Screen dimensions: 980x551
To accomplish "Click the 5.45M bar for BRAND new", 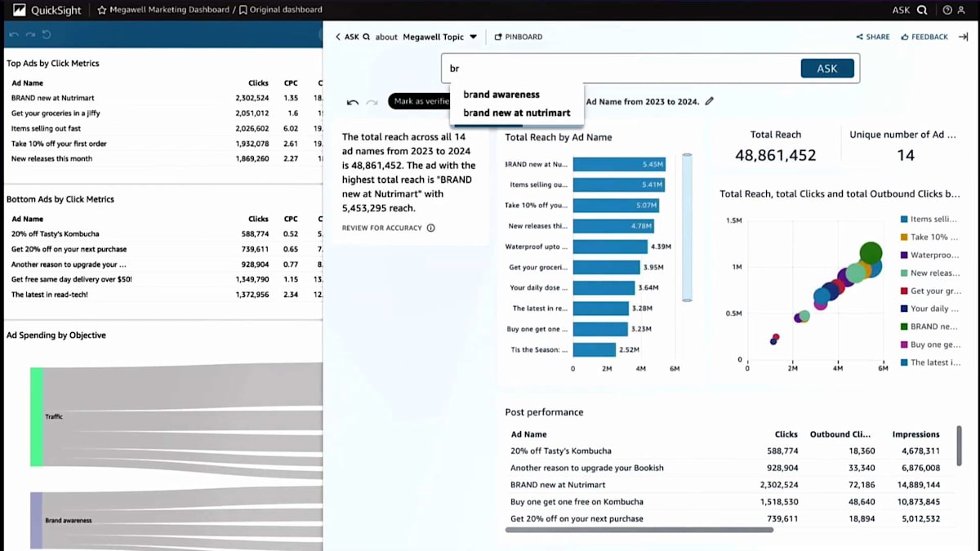I will coord(620,164).
